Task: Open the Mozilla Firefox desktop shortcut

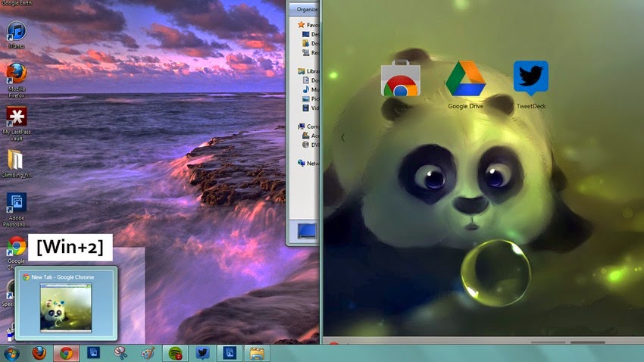Action: (17, 80)
